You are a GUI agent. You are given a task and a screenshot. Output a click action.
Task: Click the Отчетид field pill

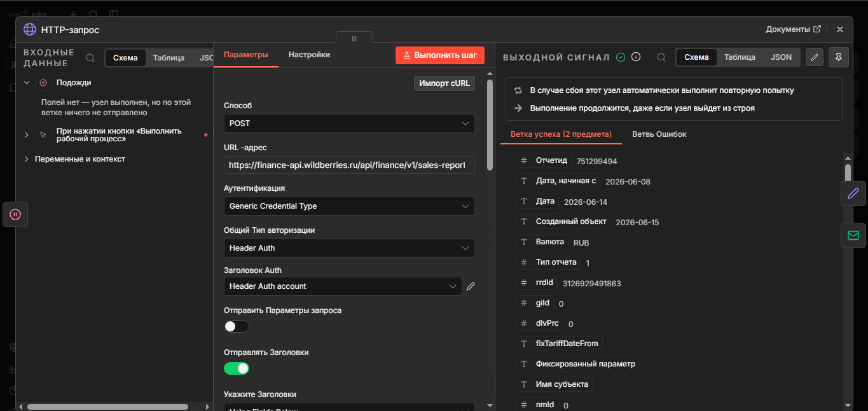544,161
